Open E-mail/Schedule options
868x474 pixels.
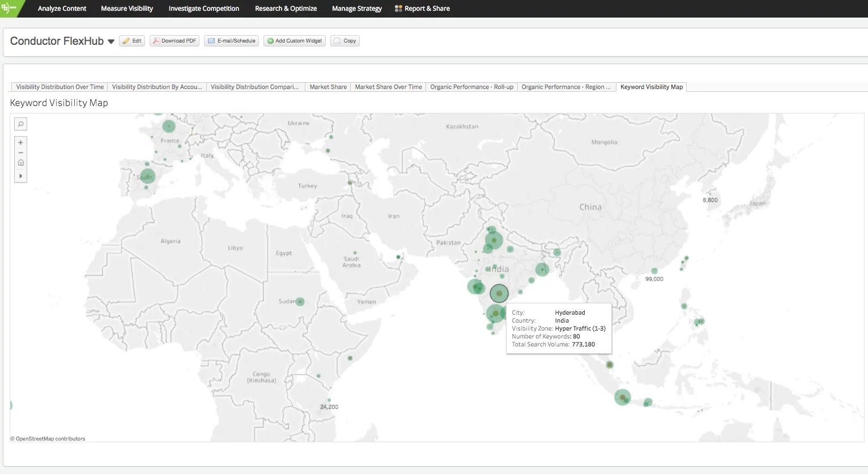(x=232, y=41)
